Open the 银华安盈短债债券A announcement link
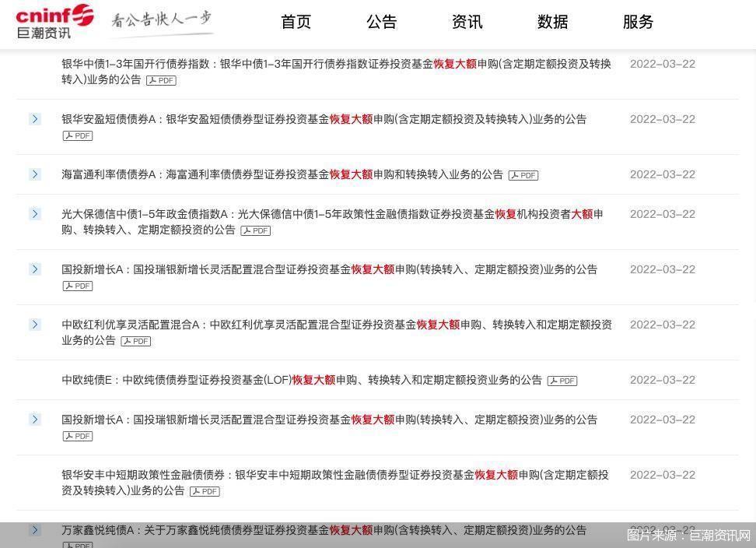 pos(324,119)
